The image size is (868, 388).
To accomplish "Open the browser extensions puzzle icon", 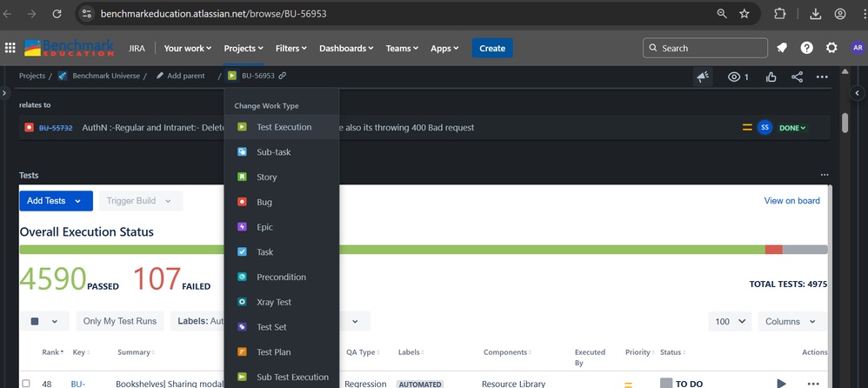I will (x=779, y=14).
